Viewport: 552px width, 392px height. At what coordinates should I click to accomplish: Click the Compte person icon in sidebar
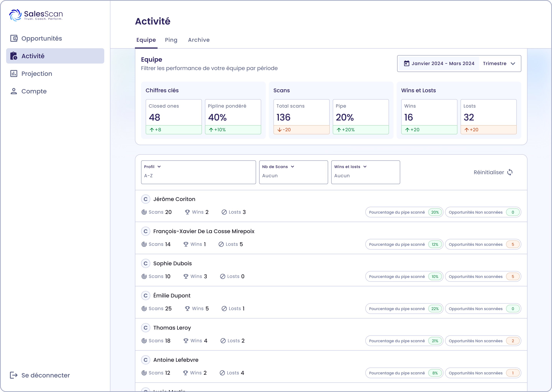click(x=14, y=91)
